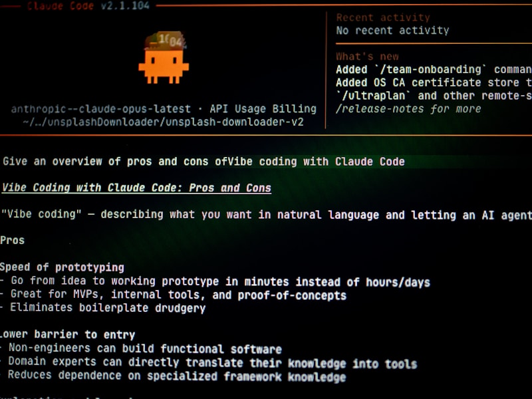Click the "Reduces dependence on specialized framework" bullet

click(x=173, y=376)
